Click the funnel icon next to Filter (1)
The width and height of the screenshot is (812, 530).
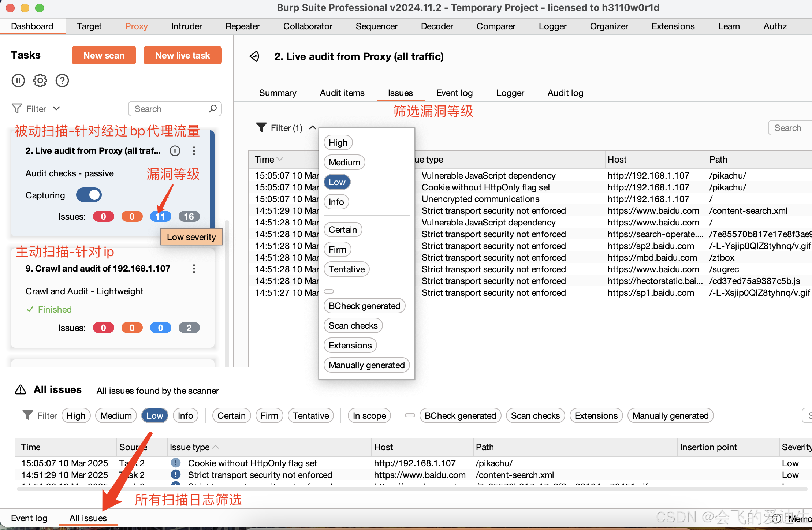tap(261, 128)
